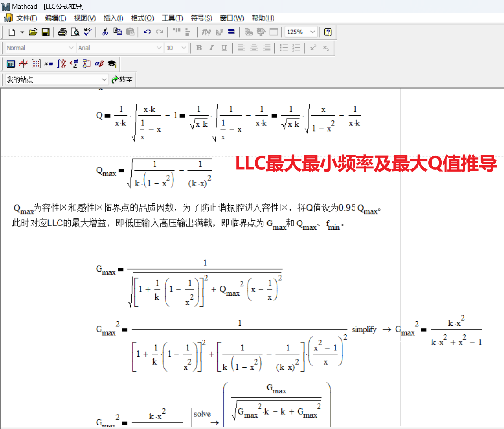Click the Save worksheet icon
Screen dimensions: 504x429
[x=45, y=32]
